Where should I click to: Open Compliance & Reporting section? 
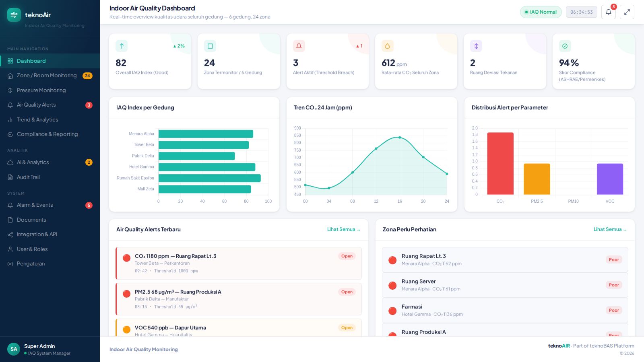50,134
